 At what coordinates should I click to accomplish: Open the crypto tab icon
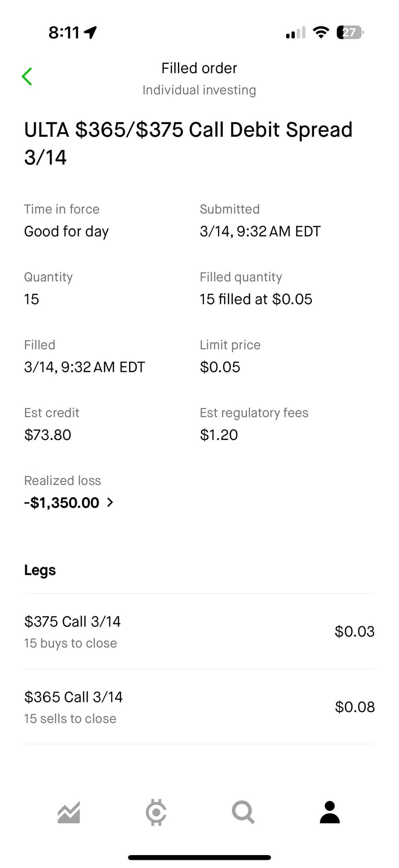[x=156, y=812]
